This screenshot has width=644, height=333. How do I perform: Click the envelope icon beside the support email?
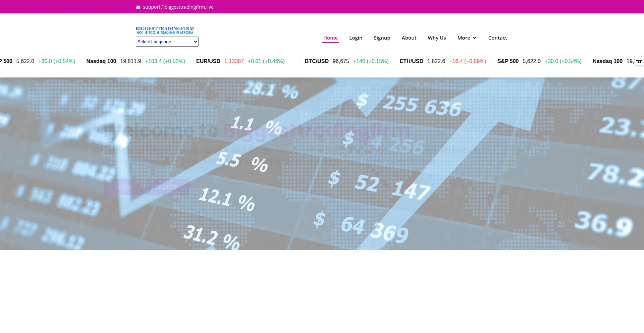pos(138,7)
